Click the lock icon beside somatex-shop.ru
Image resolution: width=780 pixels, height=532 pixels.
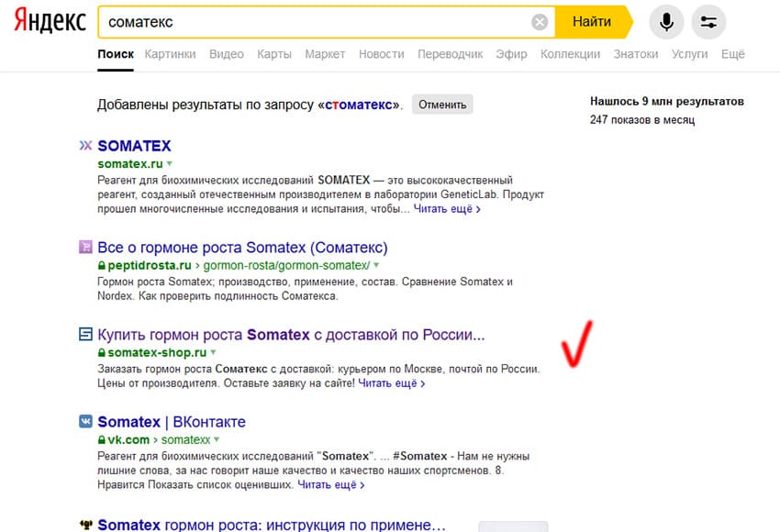[x=102, y=353]
